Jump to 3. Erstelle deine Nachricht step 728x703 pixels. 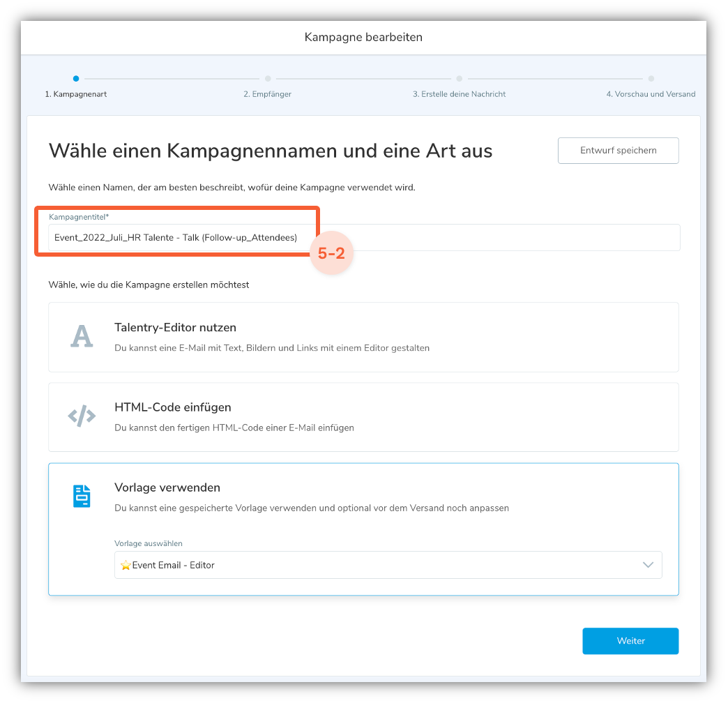click(459, 93)
